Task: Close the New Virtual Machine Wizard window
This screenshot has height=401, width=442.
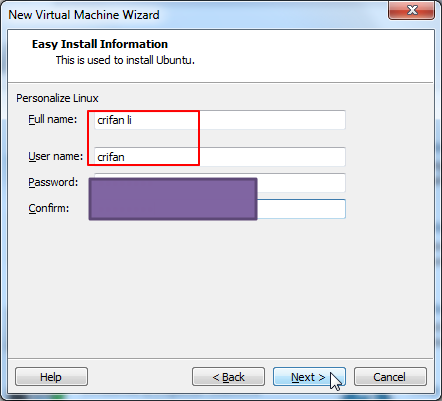Action: pyautogui.click(x=411, y=10)
